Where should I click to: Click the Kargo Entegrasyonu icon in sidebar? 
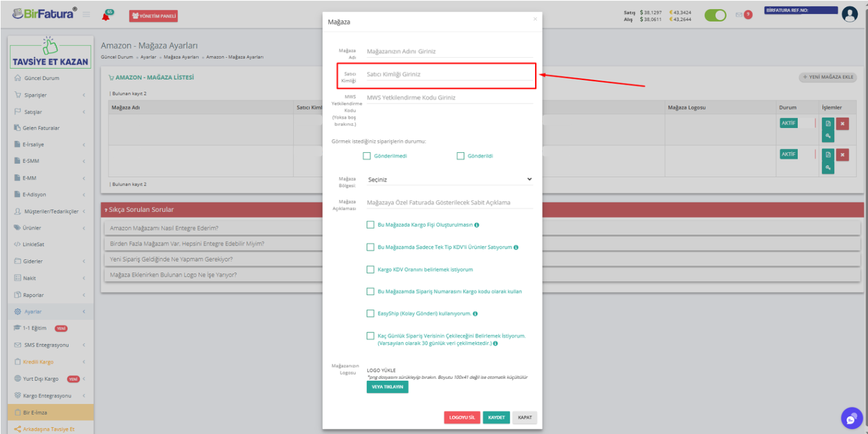[18, 395]
